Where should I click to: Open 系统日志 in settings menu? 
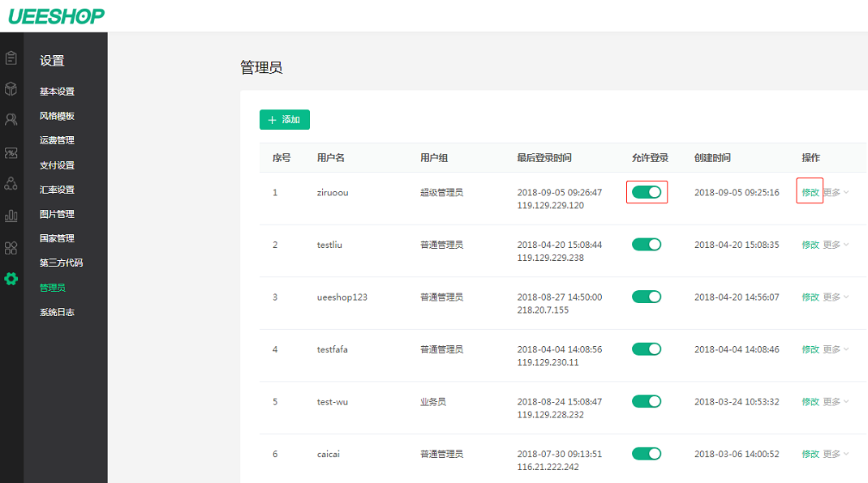57,312
